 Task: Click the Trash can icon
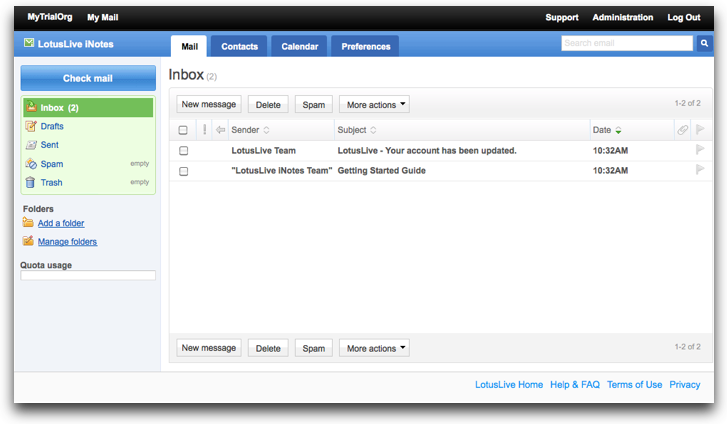(x=30, y=182)
